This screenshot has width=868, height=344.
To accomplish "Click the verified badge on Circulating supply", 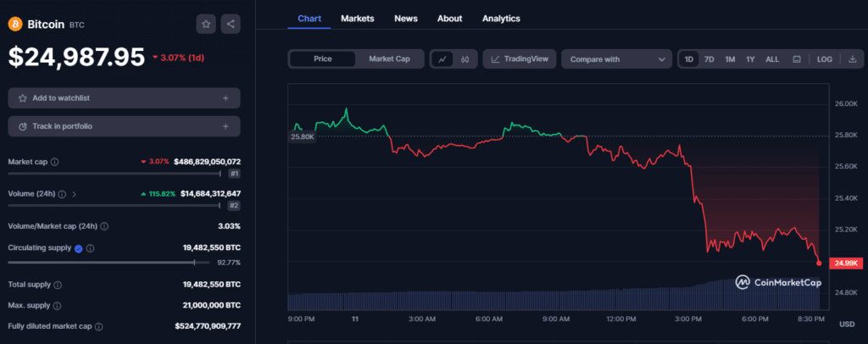I will coord(79,248).
